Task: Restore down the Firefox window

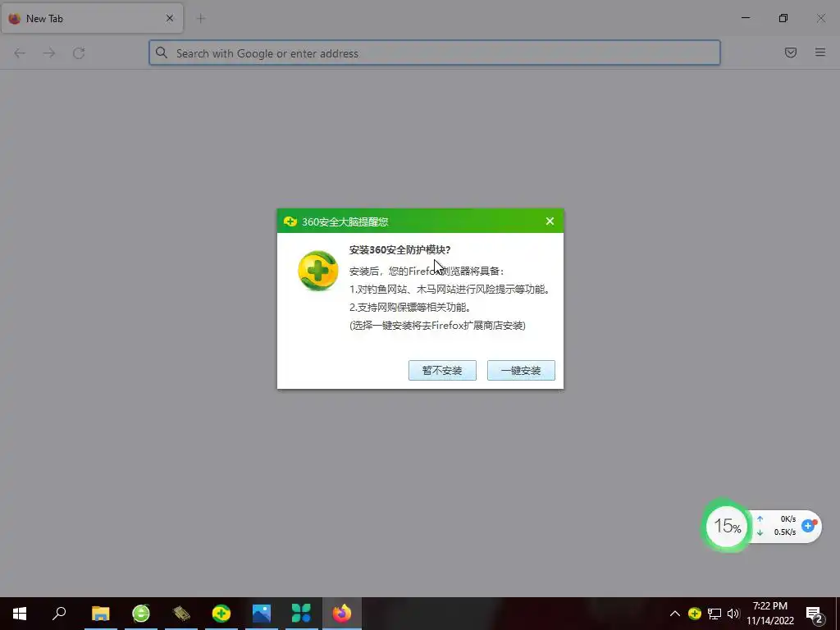Action: (x=783, y=18)
